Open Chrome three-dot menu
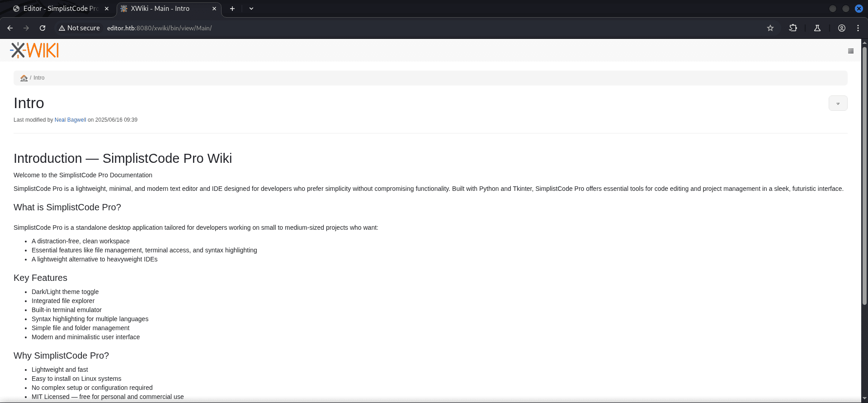The image size is (868, 403). 858,28
